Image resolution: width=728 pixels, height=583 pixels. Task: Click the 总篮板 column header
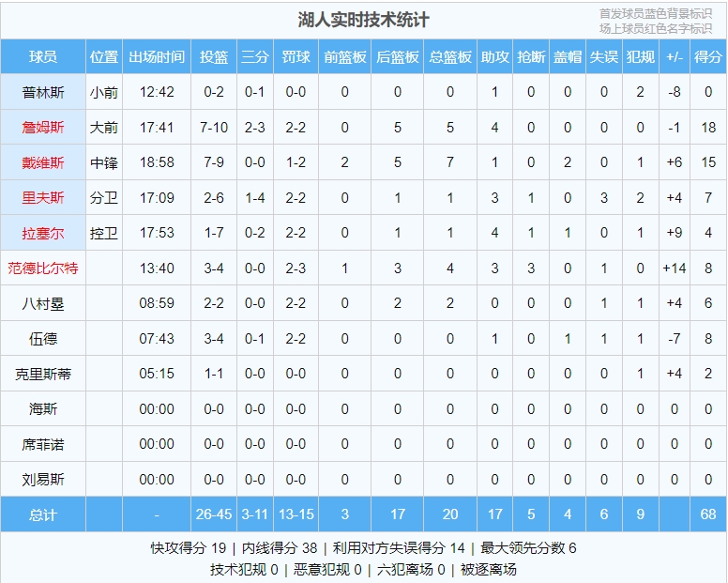[x=450, y=56]
